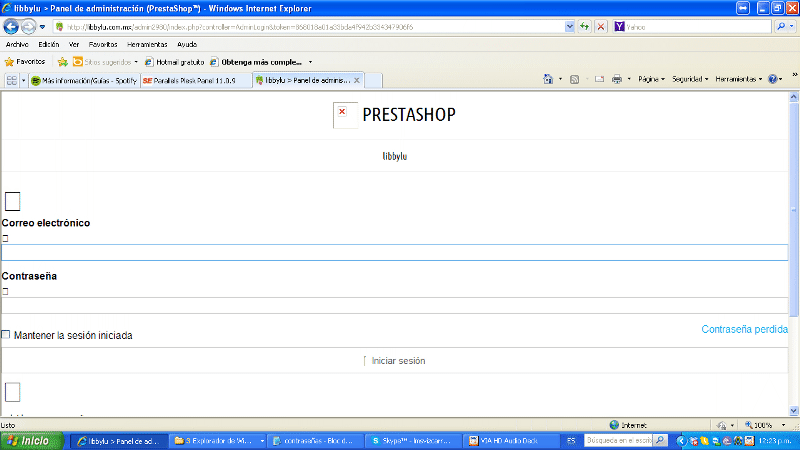Open the Ver menu
Viewport: 800px width, 450px height.
pos(74,44)
